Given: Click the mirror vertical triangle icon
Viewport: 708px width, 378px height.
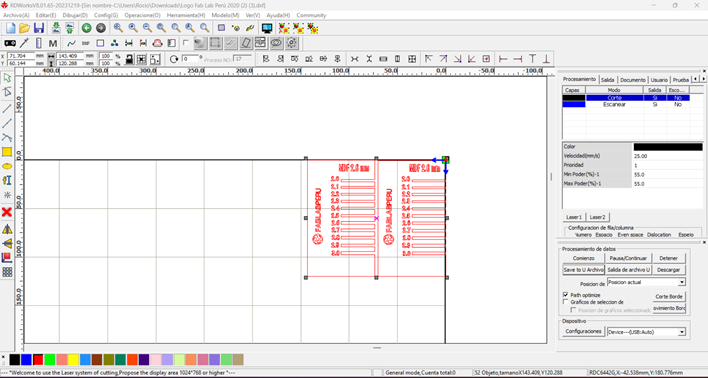Looking at the screenshot, I should [x=7, y=243].
